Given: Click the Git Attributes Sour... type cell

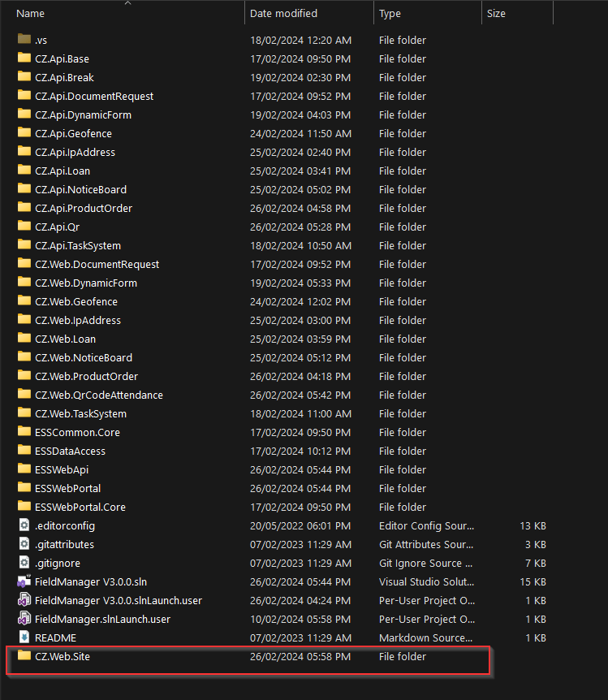Looking at the screenshot, I should (x=426, y=545).
